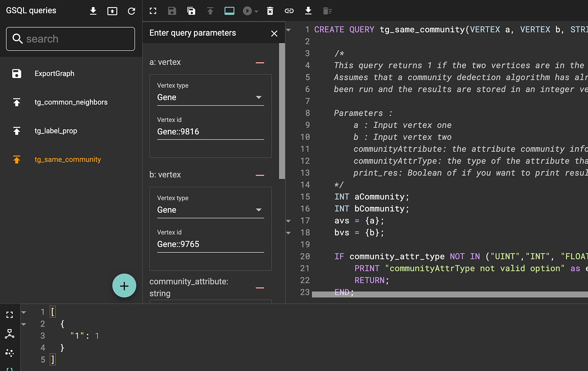
Task: Install the query to the database
Action: point(210,10)
